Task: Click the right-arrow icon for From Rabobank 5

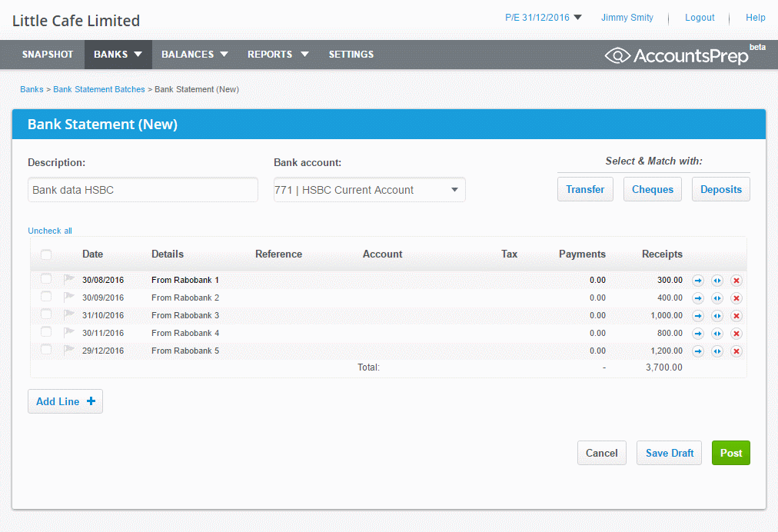Action: coord(698,351)
